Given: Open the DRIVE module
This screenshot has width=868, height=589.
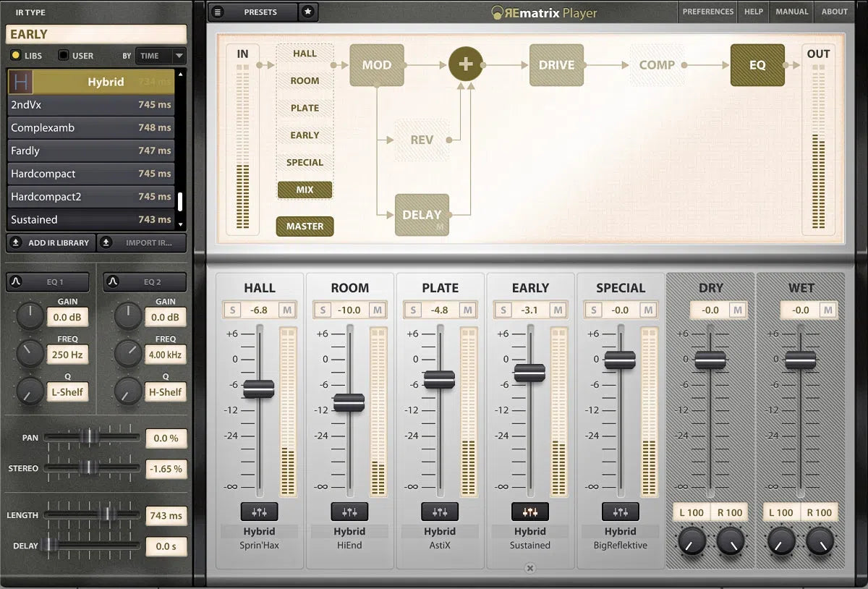Looking at the screenshot, I should point(556,65).
